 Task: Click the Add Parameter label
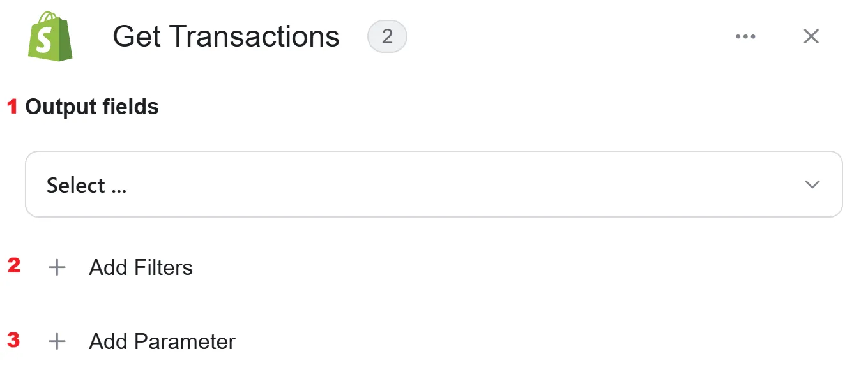pos(162,341)
